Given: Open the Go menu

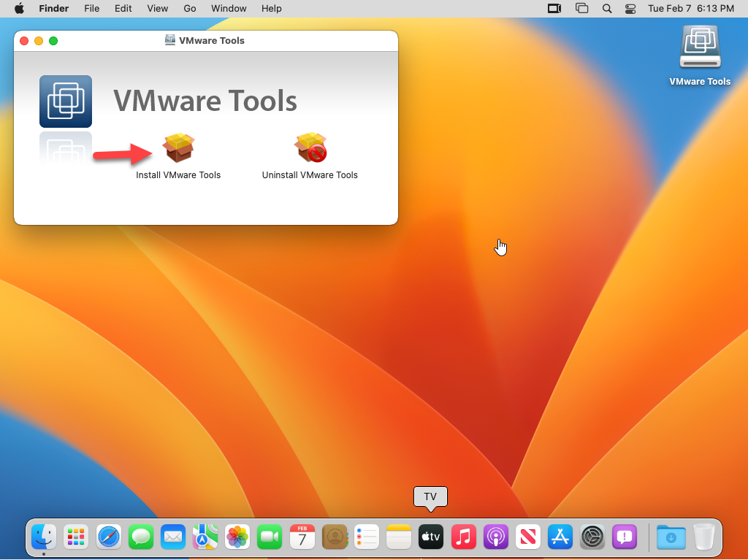Looking at the screenshot, I should pyautogui.click(x=190, y=9).
